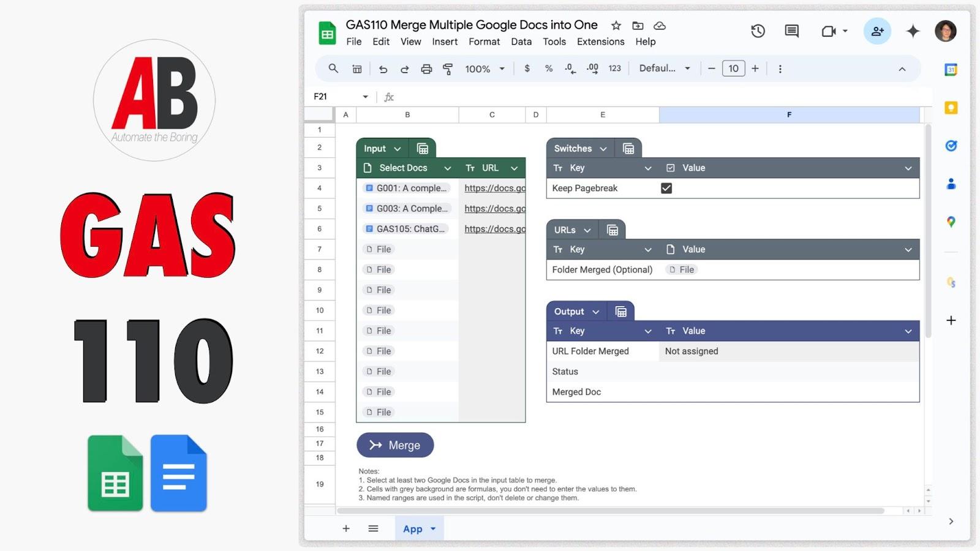This screenshot has width=980, height=551.
Task: Open the comments panel icon
Action: [792, 31]
